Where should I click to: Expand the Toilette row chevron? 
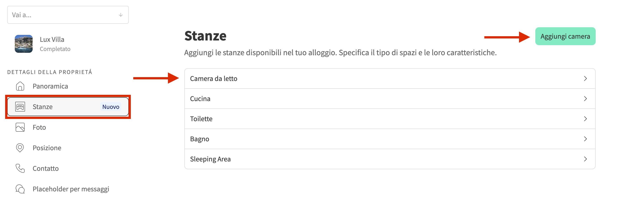[585, 119]
